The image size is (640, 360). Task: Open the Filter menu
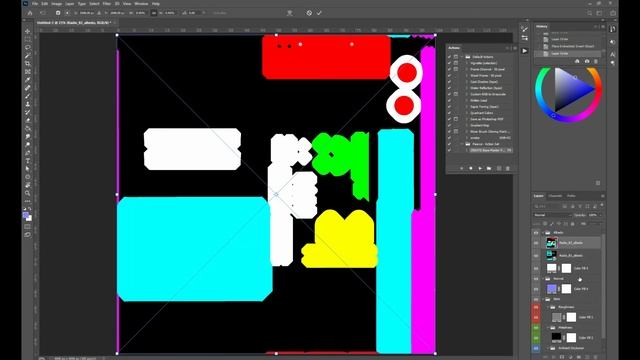[x=107, y=4]
